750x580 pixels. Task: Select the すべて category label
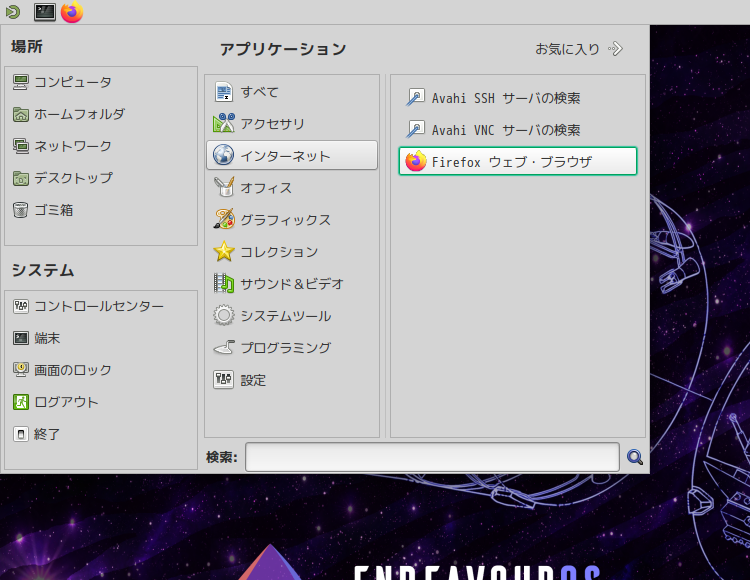pos(260,92)
